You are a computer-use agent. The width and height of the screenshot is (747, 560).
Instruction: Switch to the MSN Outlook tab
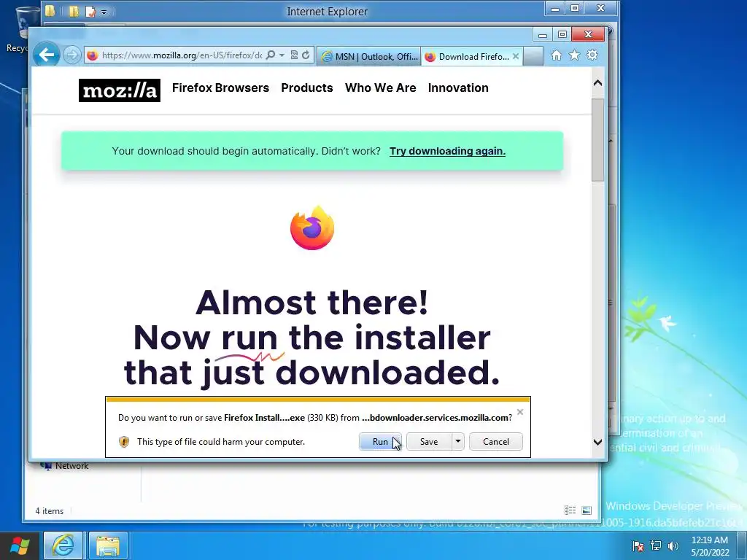point(369,57)
